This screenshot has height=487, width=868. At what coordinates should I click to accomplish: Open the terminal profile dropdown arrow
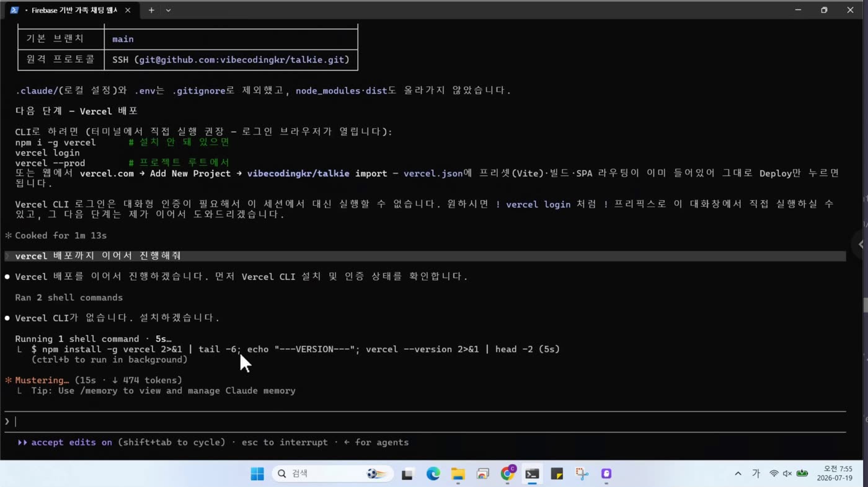coord(168,11)
